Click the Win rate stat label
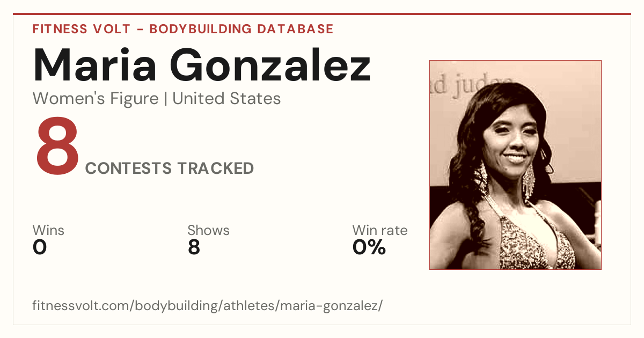Screen dimensions: 644x338 [379, 230]
